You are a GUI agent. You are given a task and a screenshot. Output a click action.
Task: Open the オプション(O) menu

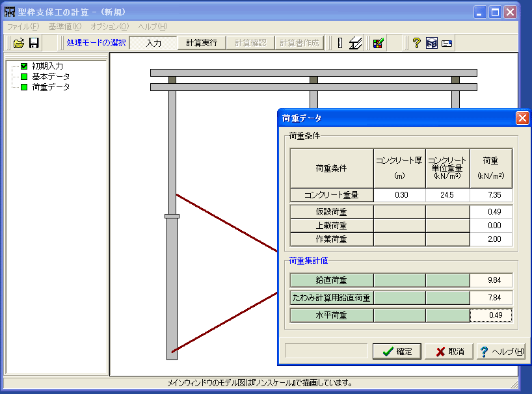coord(110,27)
